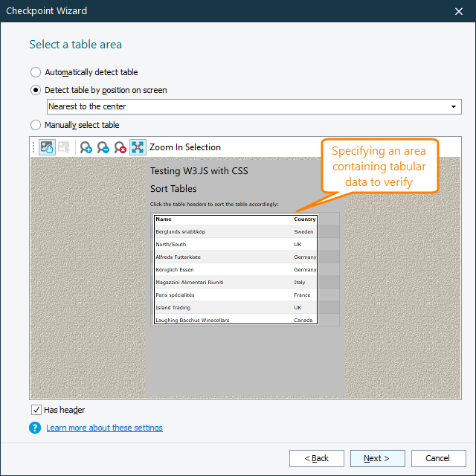Click the zoom out magnifier icon

click(103, 147)
